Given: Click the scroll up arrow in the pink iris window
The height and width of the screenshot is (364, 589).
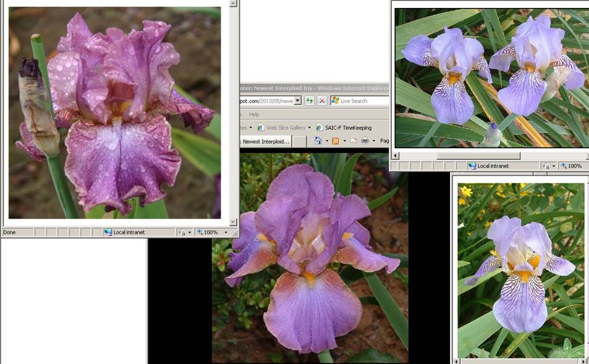Looking at the screenshot, I should (233, 3).
